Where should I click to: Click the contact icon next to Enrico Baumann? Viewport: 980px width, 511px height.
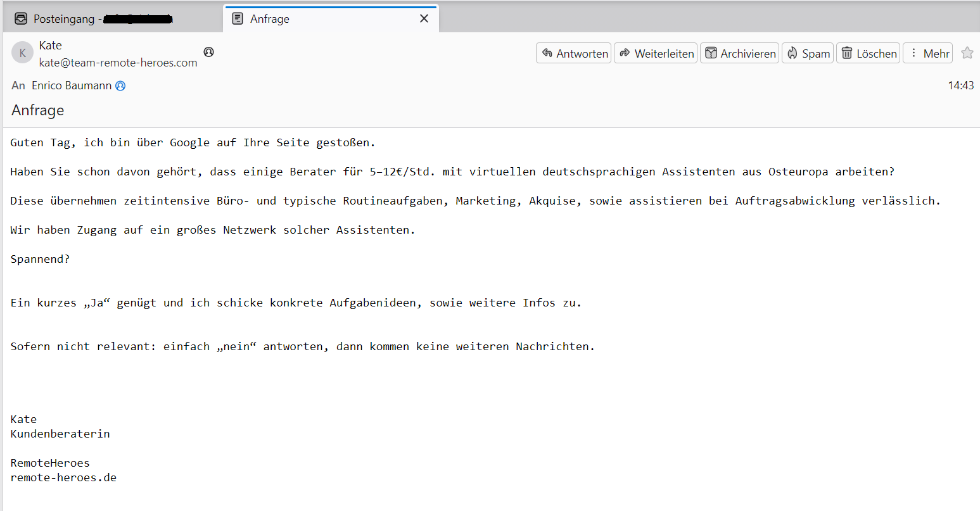click(120, 85)
